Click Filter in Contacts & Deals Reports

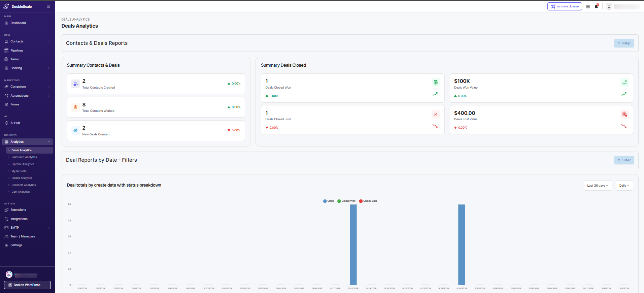point(624,43)
